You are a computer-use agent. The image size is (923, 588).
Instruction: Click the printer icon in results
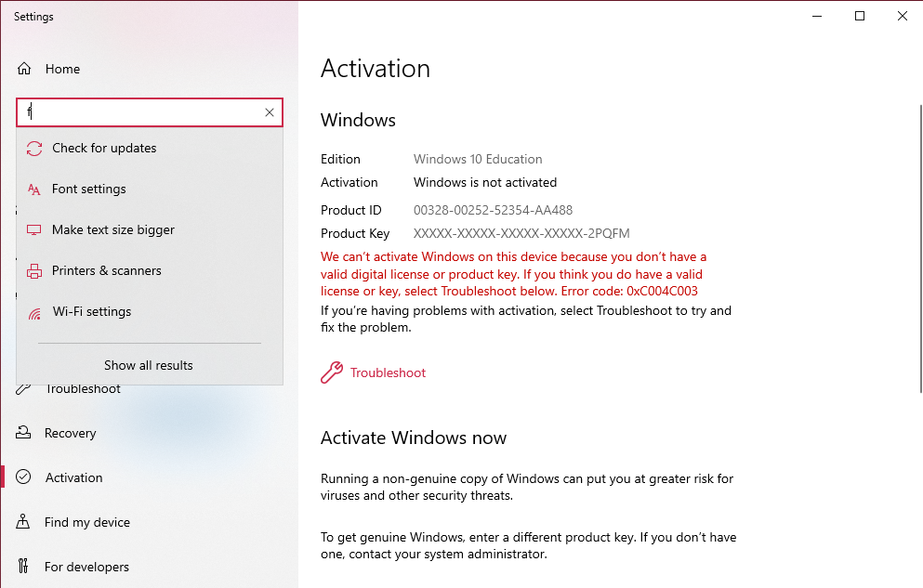(34, 271)
